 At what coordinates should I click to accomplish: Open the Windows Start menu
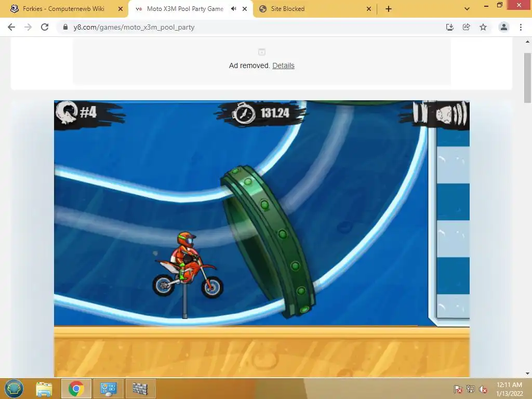[x=14, y=389]
